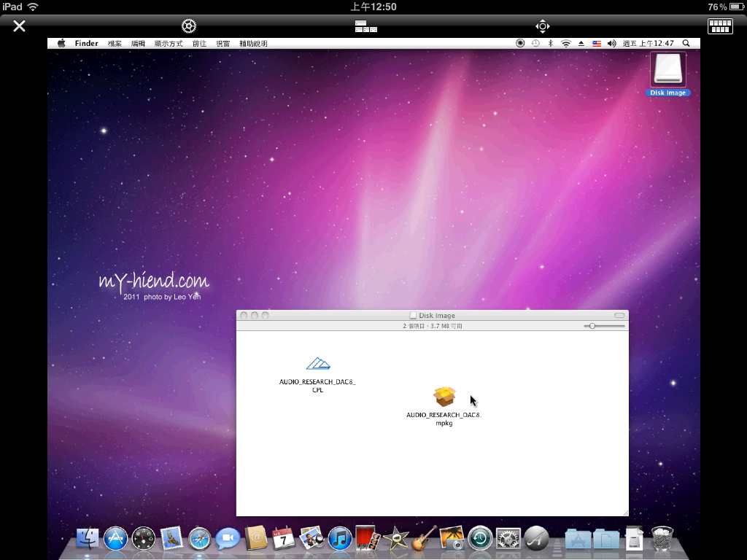
Task: Open the 顯示方式 menu
Action: [x=169, y=43]
